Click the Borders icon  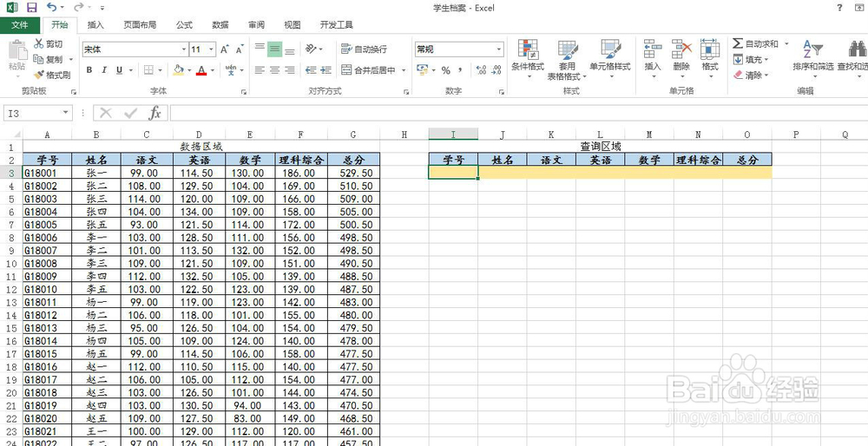click(x=148, y=70)
